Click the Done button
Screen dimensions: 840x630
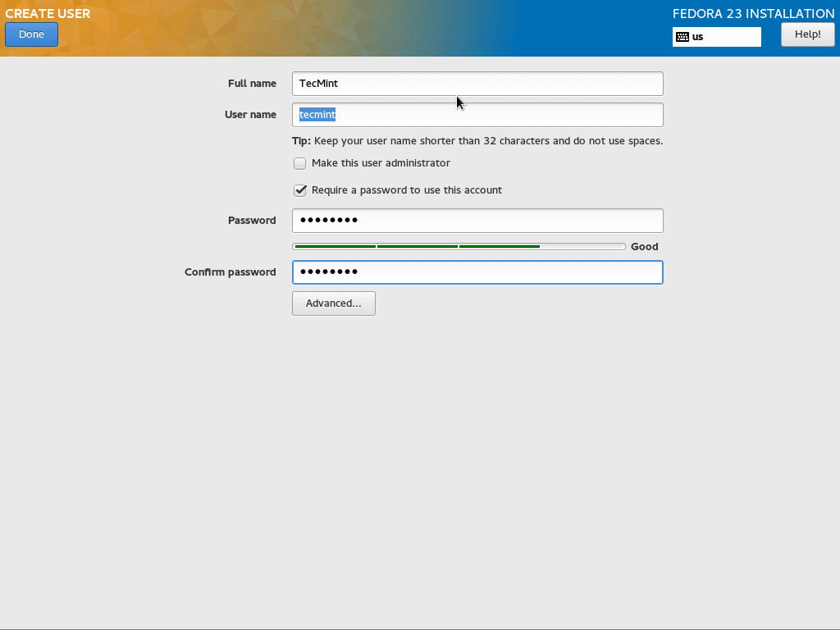tap(32, 34)
